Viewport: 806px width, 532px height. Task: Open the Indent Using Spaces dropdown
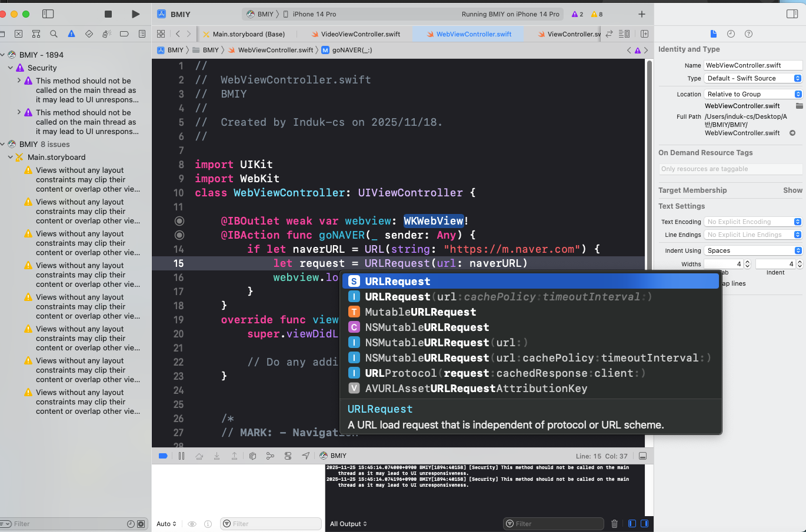pos(754,250)
